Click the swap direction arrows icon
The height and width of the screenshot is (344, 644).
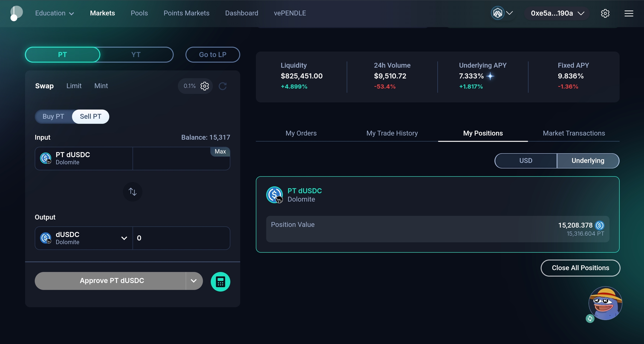click(x=133, y=192)
